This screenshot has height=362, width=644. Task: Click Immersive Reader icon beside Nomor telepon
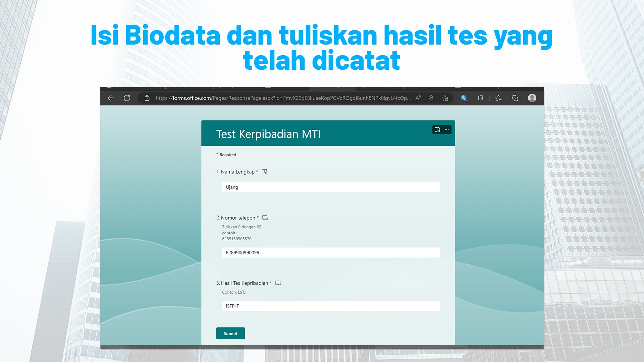point(265,218)
